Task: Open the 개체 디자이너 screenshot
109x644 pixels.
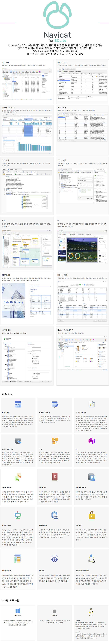Action: coord(82,84)
